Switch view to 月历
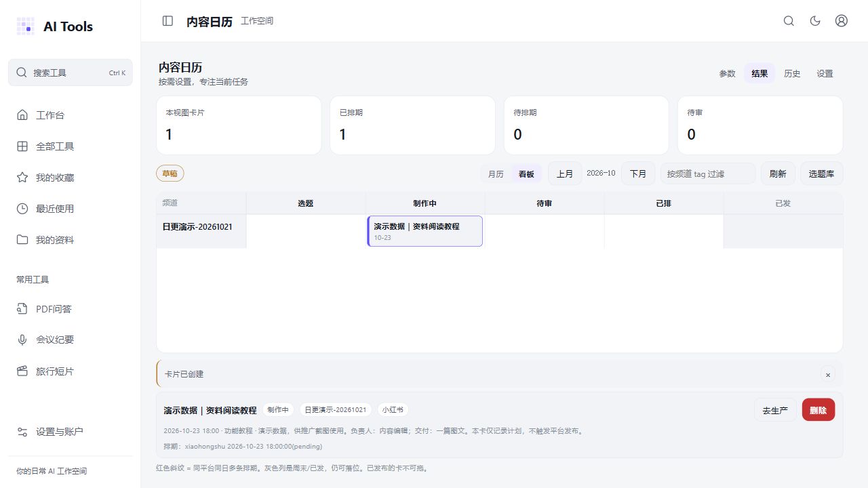This screenshot has height=488, width=868. pos(496,174)
